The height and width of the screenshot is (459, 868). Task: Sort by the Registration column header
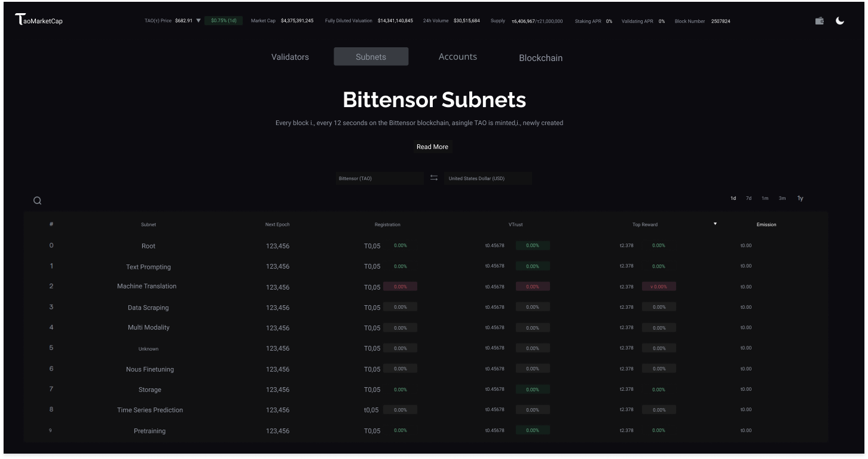(x=387, y=224)
